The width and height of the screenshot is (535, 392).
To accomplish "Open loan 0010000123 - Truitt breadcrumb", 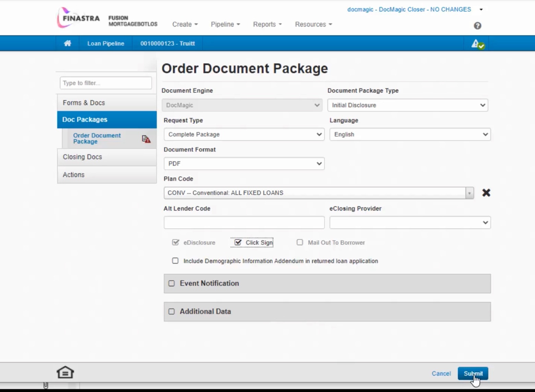I will pos(167,44).
